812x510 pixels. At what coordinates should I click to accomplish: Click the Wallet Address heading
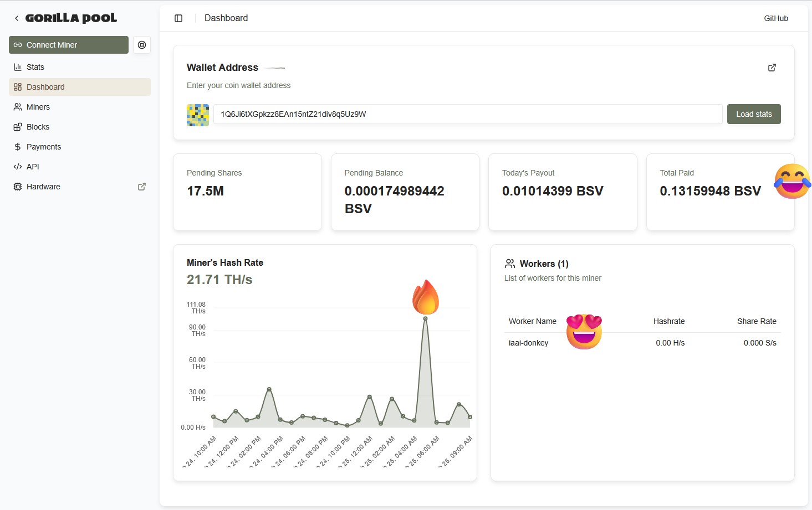point(222,68)
